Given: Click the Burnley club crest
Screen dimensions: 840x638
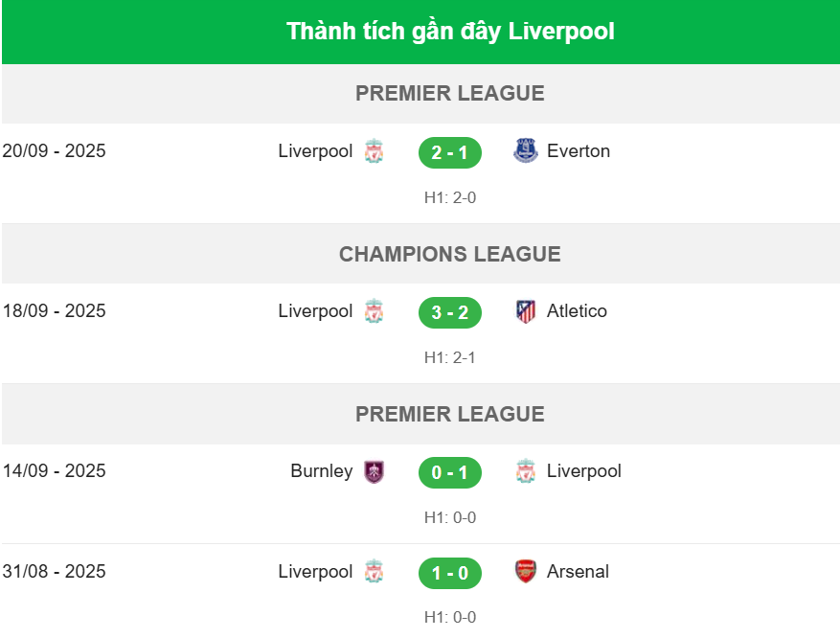Looking at the screenshot, I should point(374,471).
